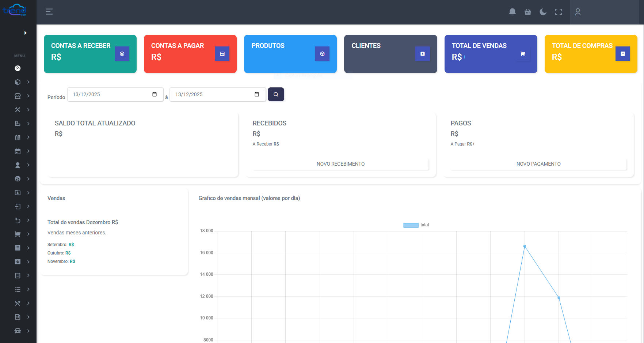The width and height of the screenshot is (644, 343).
Task: Select the wrench and screwdriver sidebar icon
Action: pyautogui.click(x=17, y=109)
